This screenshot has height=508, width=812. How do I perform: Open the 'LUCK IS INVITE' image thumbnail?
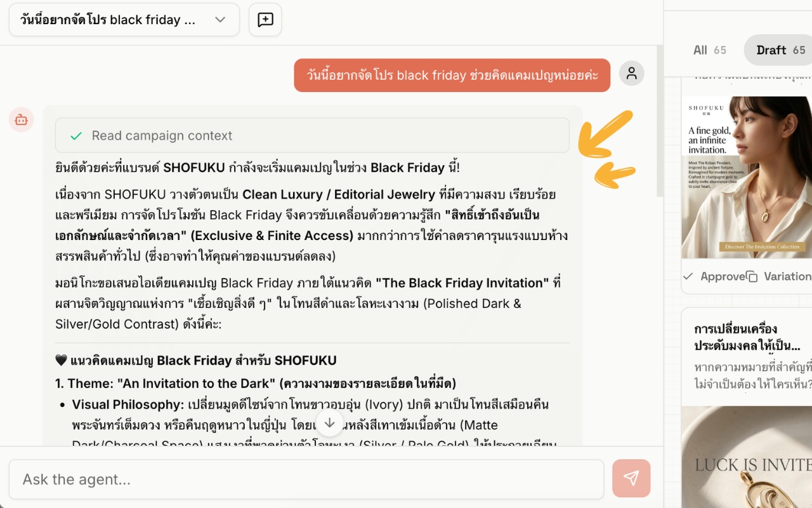tap(747, 457)
